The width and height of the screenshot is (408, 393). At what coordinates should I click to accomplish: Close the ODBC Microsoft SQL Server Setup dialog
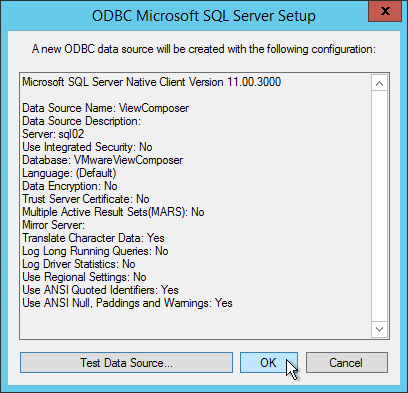click(385, 11)
